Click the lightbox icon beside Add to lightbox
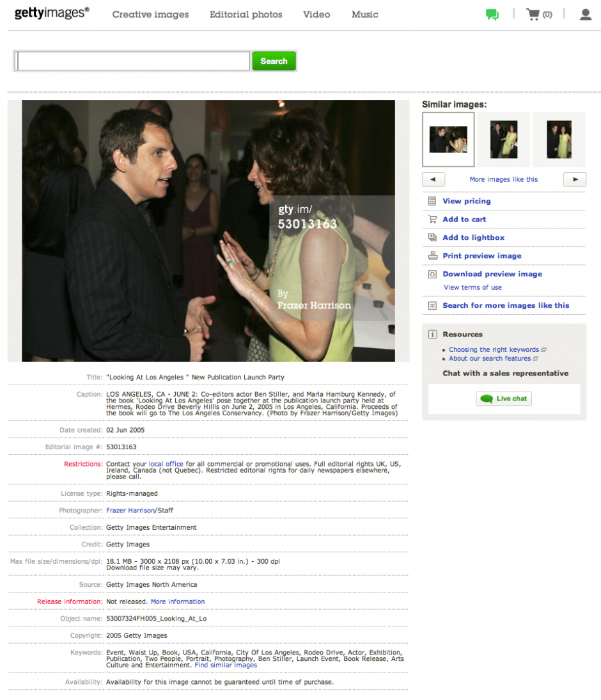601x700 pixels. click(432, 237)
